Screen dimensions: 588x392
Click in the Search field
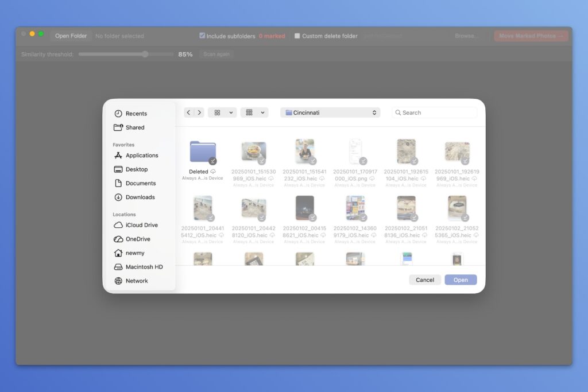pyautogui.click(x=436, y=112)
